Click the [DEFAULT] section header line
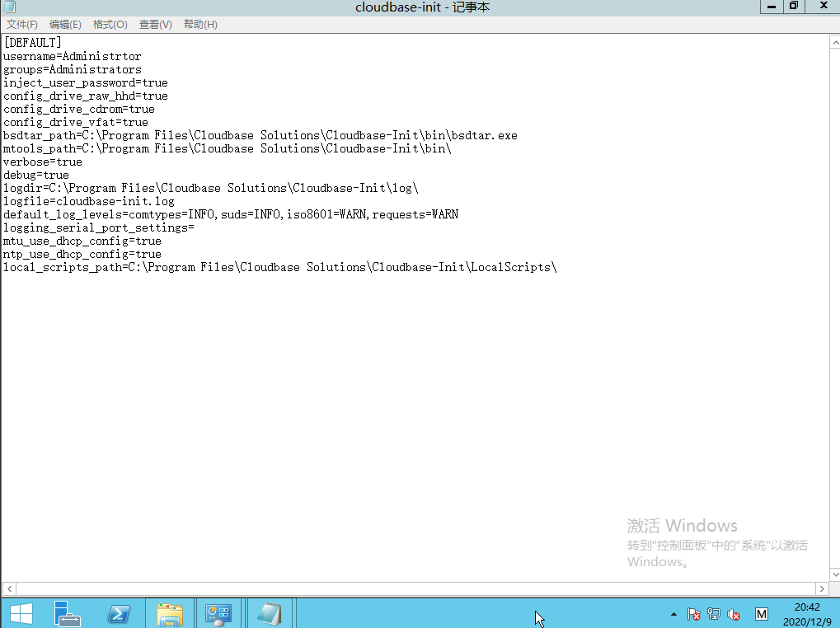The image size is (840, 628). (x=32, y=43)
